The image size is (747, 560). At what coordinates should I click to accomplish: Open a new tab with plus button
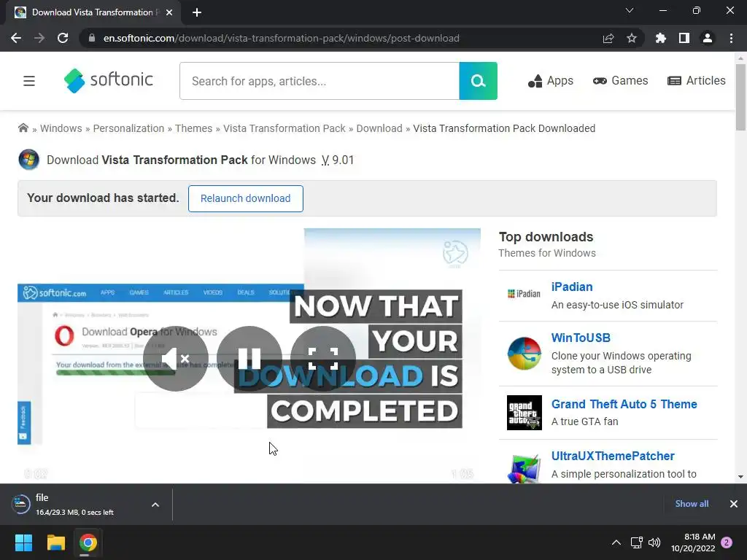(x=197, y=12)
